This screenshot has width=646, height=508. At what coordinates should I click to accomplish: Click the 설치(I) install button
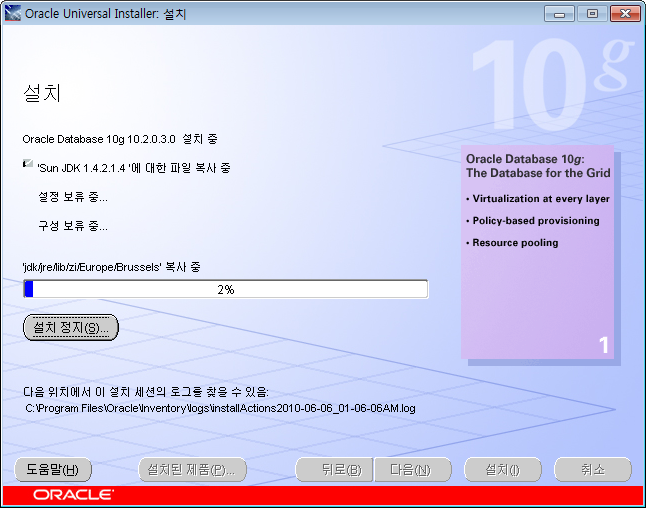(503, 469)
